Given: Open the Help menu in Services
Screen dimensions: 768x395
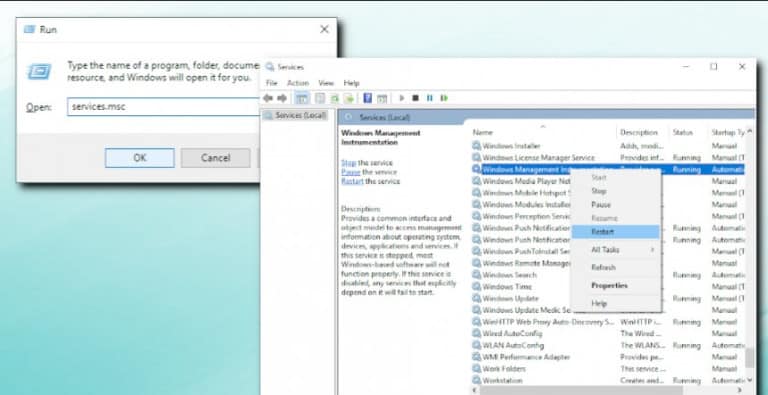Looking at the screenshot, I should pos(351,83).
